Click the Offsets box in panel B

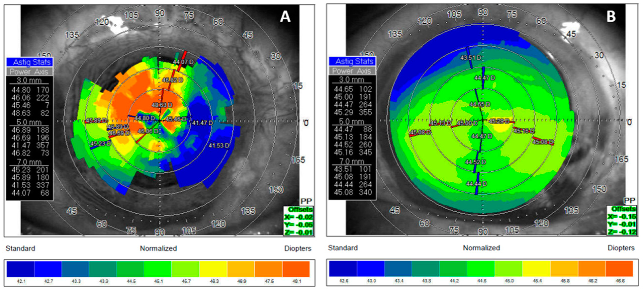click(x=622, y=220)
